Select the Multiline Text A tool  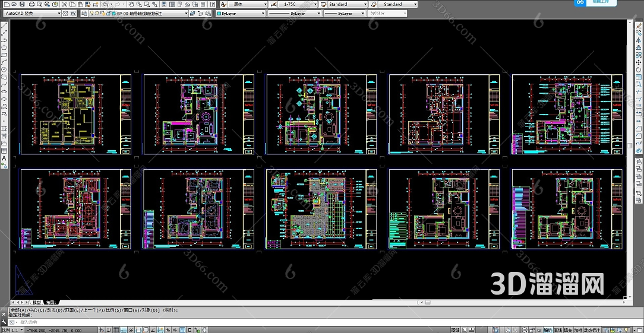coord(4,158)
